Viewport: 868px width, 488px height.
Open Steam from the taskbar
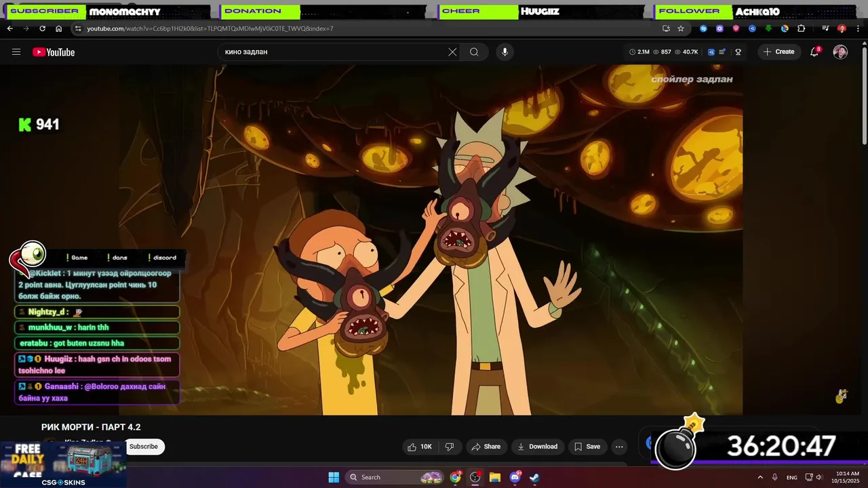point(534,477)
